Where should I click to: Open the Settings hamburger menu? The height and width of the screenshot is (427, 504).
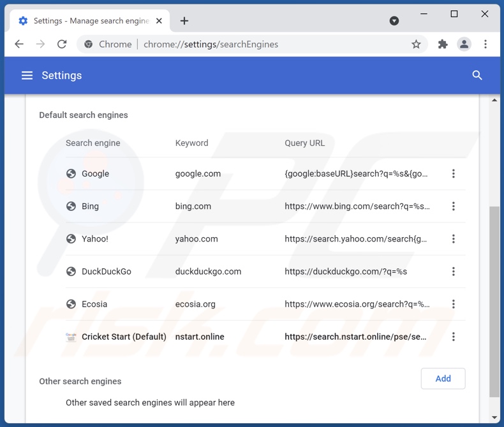(27, 75)
